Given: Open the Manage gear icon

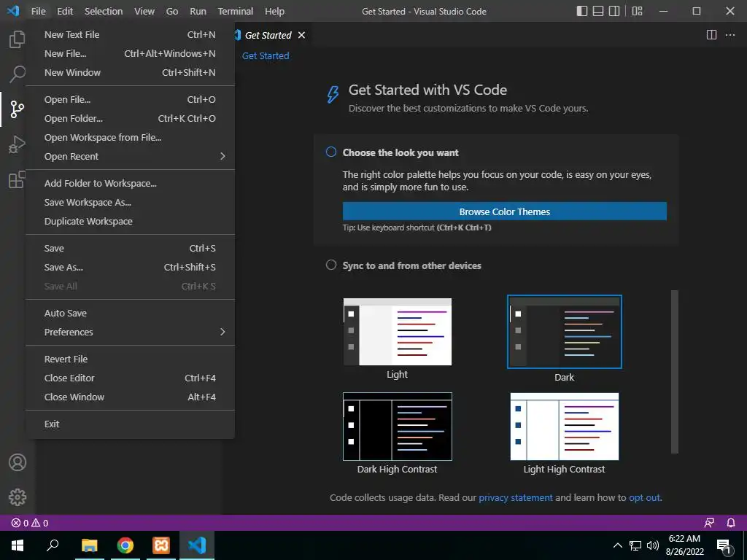Looking at the screenshot, I should [18, 497].
